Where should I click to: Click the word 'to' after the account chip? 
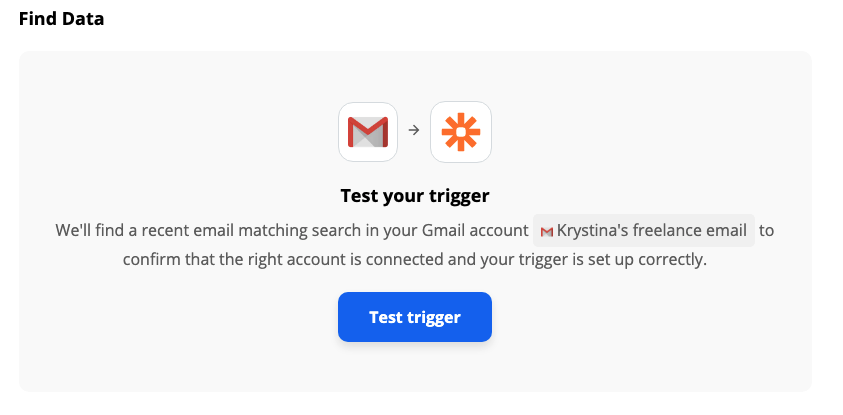pos(766,231)
